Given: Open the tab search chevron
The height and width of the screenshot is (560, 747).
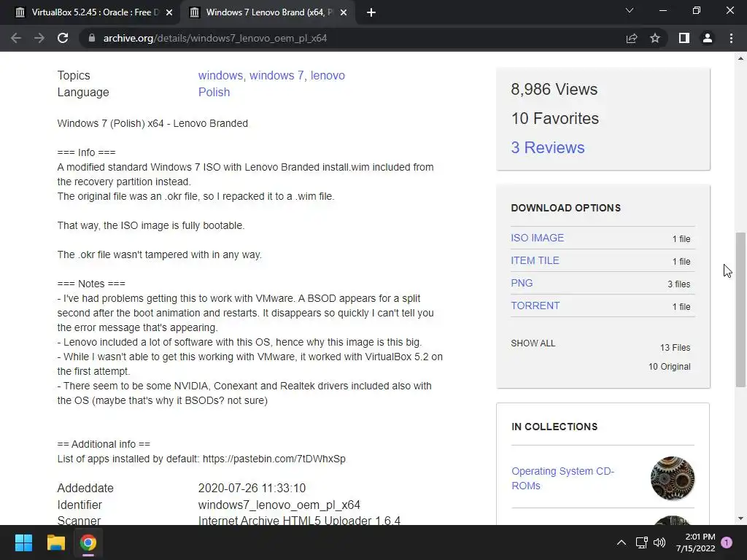Looking at the screenshot, I should 630,10.
